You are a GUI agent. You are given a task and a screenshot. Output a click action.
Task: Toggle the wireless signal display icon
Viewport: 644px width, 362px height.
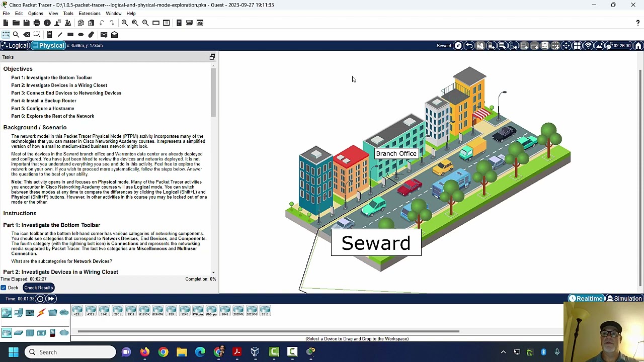(588, 46)
